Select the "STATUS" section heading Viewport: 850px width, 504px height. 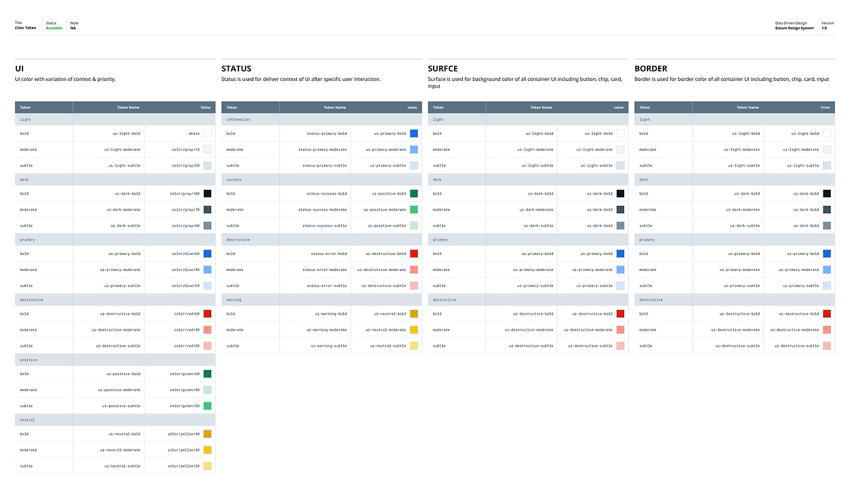(x=236, y=68)
